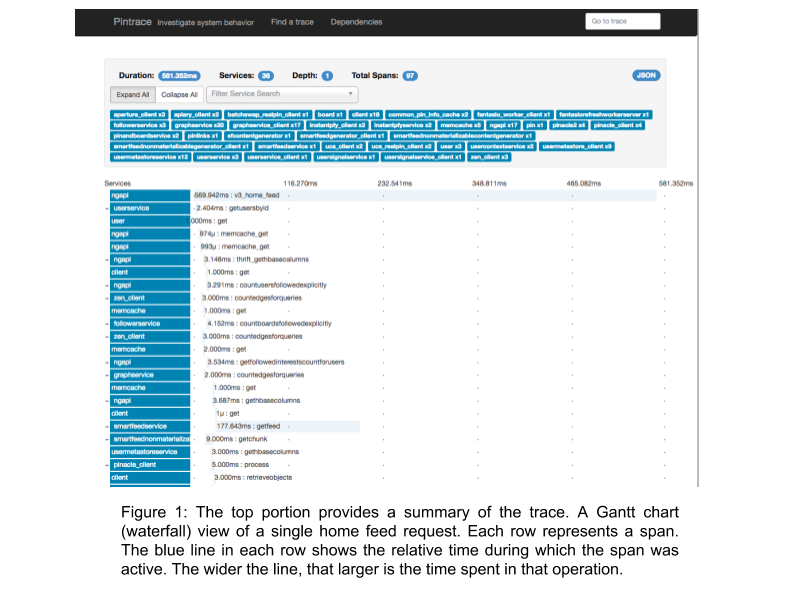
Task: Select the pin x1 service tag
Action: click(x=534, y=126)
